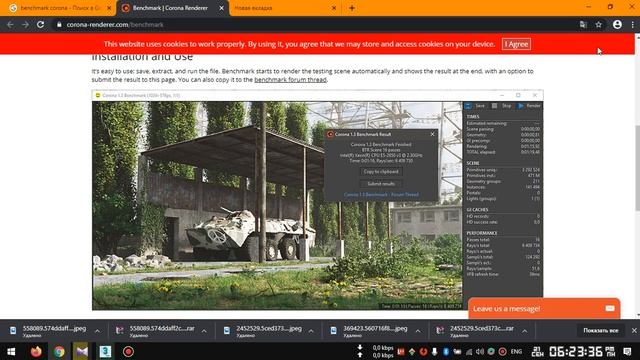The width and height of the screenshot is (640, 360).
Task: Open the Windows notification center
Action: (x=627, y=351)
